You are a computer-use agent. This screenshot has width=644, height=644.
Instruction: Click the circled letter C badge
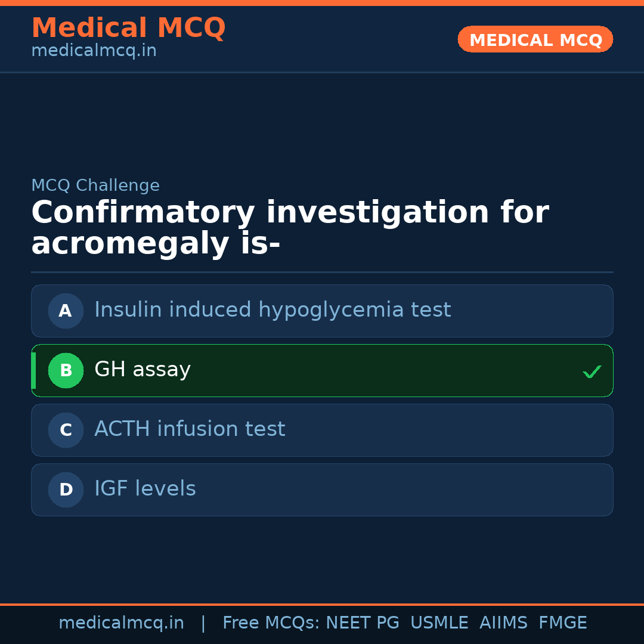click(x=66, y=430)
